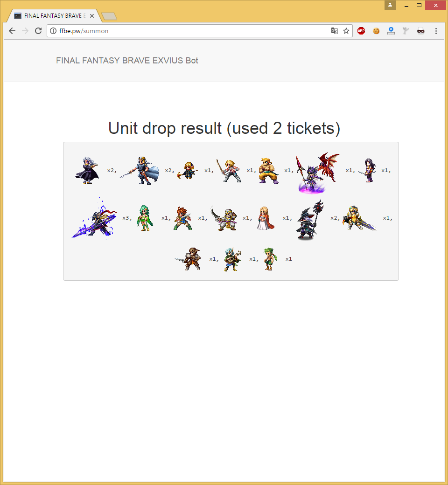Open the translate page icon
This screenshot has height=485, width=448.
point(335,31)
